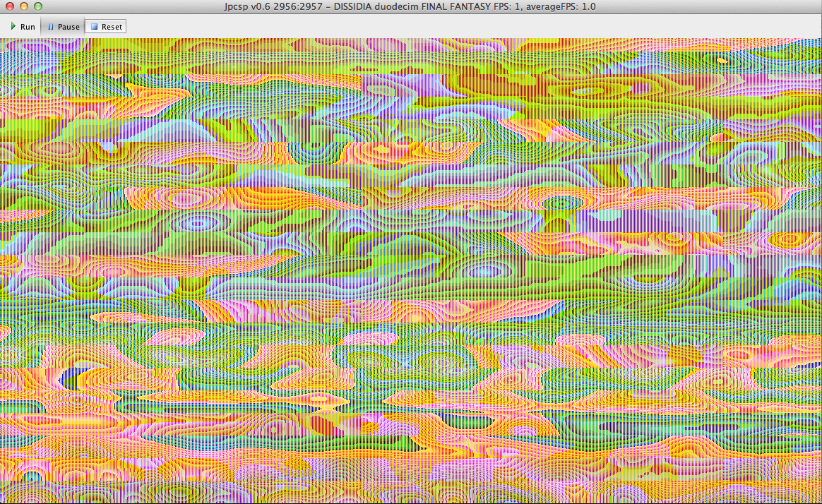Click the Jpcsp title bar text
Image resolution: width=822 pixels, height=504 pixels.
tap(410, 7)
